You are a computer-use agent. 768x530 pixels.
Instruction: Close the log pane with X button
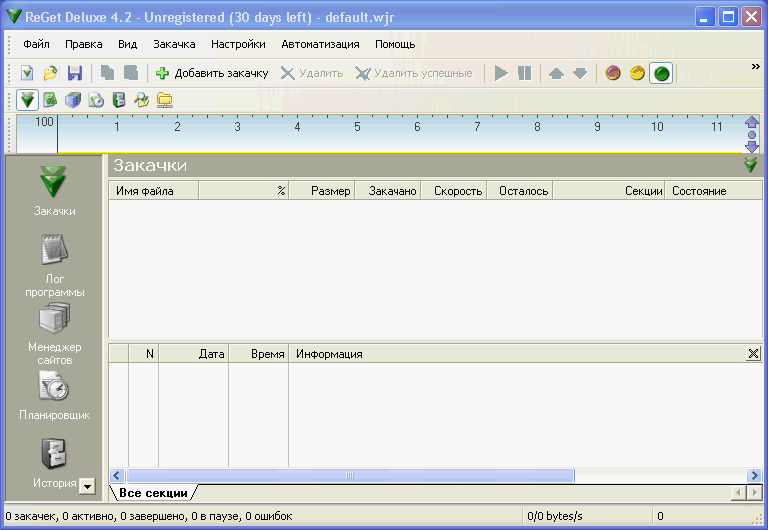[x=753, y=353]
